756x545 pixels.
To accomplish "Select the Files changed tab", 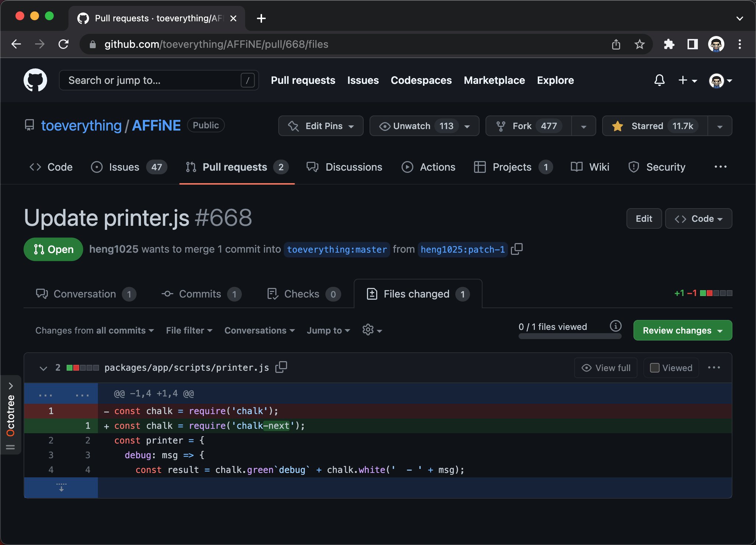I will click(x=418, y=294).
